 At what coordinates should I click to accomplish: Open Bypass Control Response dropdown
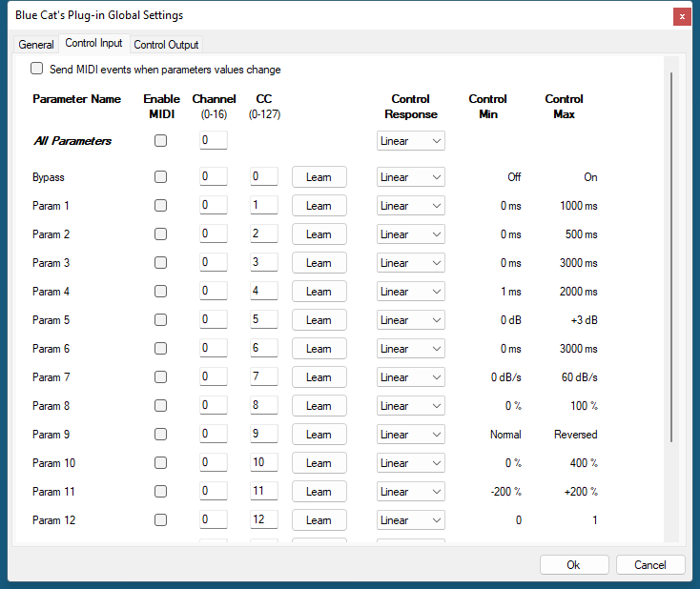coord(411,177)
